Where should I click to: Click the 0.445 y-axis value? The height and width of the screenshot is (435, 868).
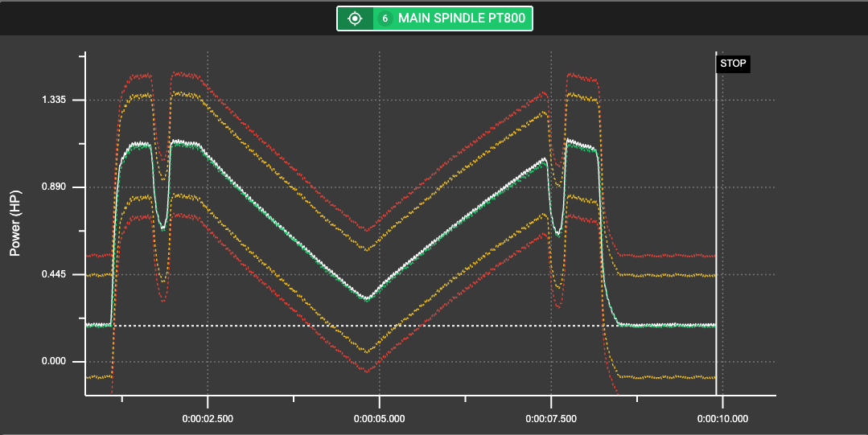point(56,275)
